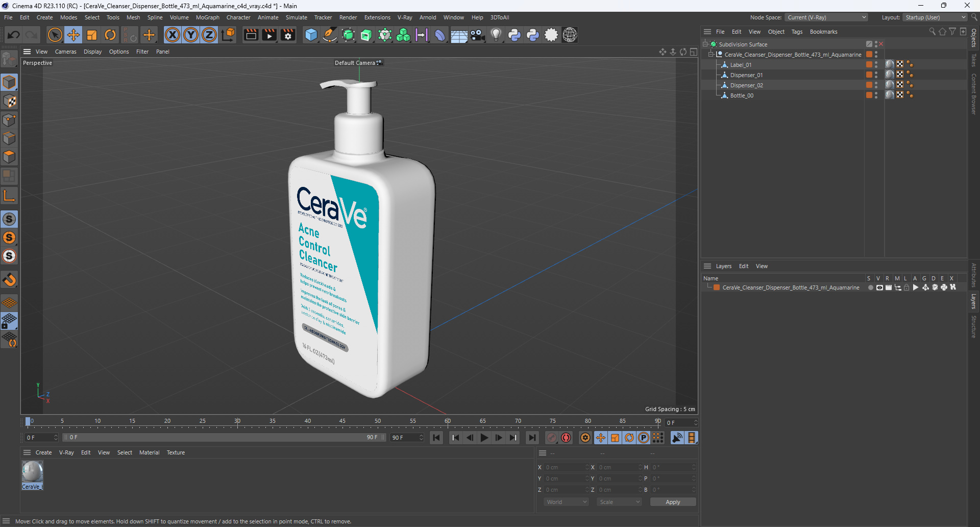Open the Layers panel Edit menu
Viewport: 980px width, 527px height.
tap(744, 266)
